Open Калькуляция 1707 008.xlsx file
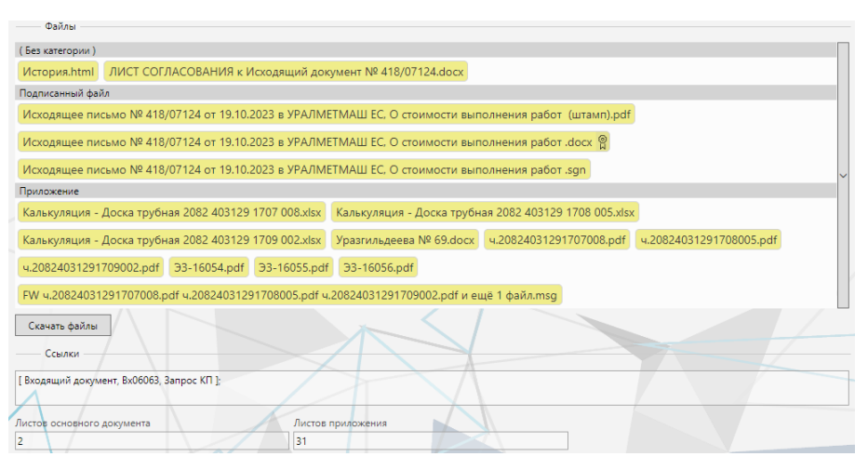The image size is (868, 470). click(x=171, y=212)
